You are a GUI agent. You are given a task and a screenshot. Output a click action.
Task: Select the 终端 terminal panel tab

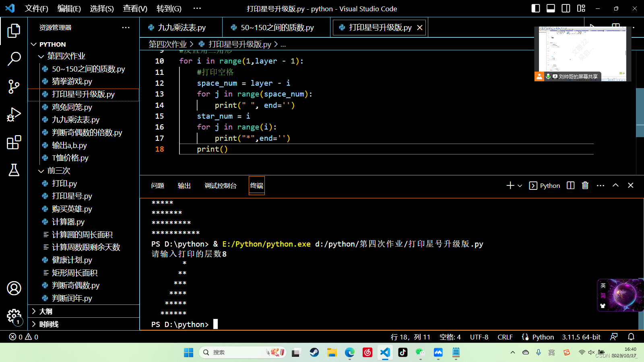click(x=257, y=185)
